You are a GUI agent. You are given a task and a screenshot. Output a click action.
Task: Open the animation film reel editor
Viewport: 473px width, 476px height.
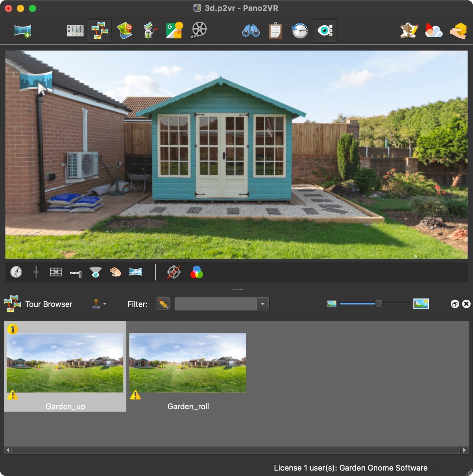point(199,31)
